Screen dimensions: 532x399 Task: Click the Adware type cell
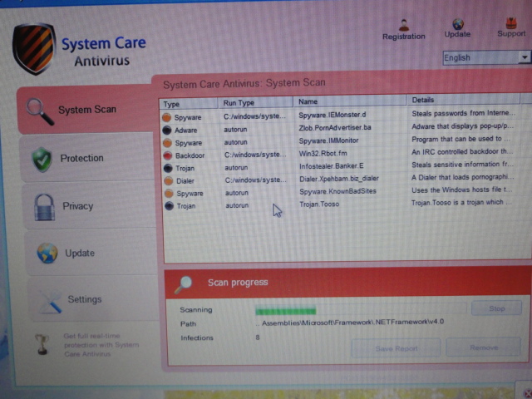pyautogui.click(x=185, y=130)
